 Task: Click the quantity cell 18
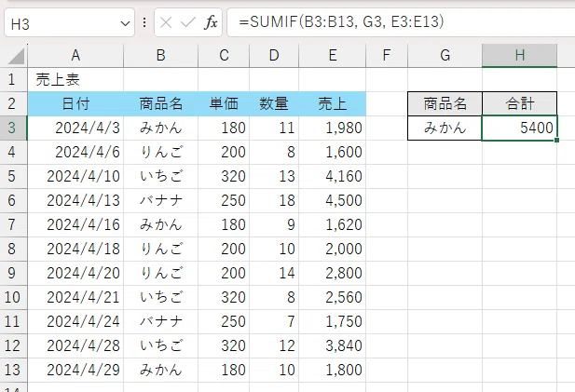coord(274,200)
